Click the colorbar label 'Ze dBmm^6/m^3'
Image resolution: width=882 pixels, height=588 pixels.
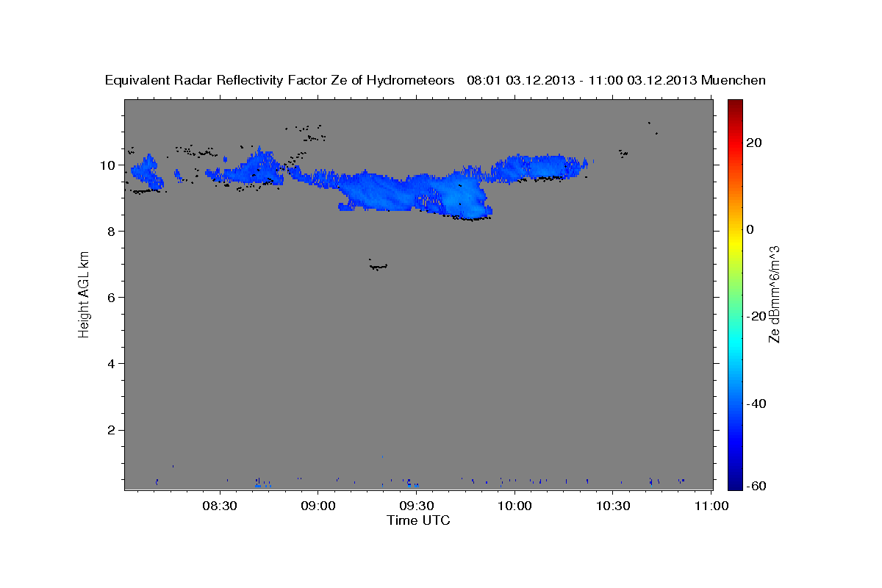774,294
